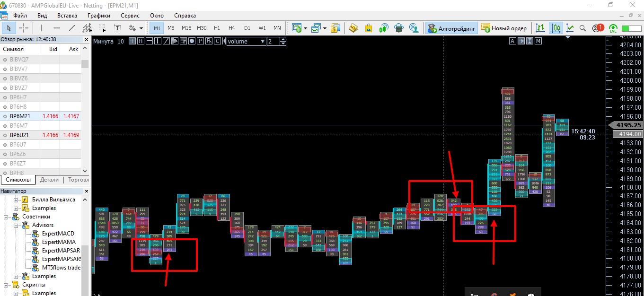Open the Navigator gold folder icon
The width and height of the screenshot is (644, 296).
point(353,28)
